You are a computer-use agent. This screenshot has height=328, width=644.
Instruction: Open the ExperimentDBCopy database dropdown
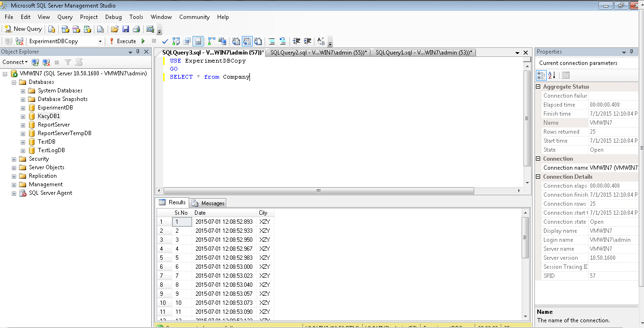(100, 41)
